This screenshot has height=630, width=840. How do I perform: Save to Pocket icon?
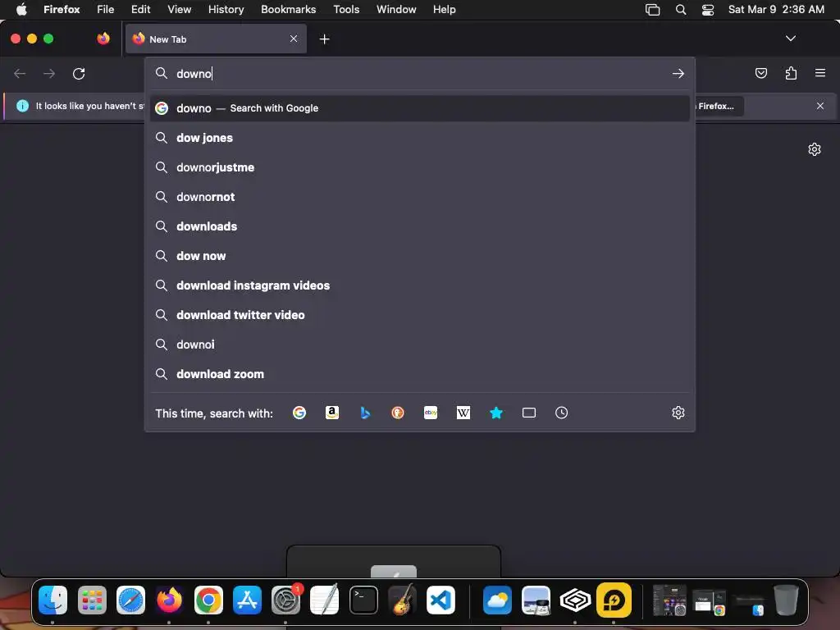(x=760, y=73)
